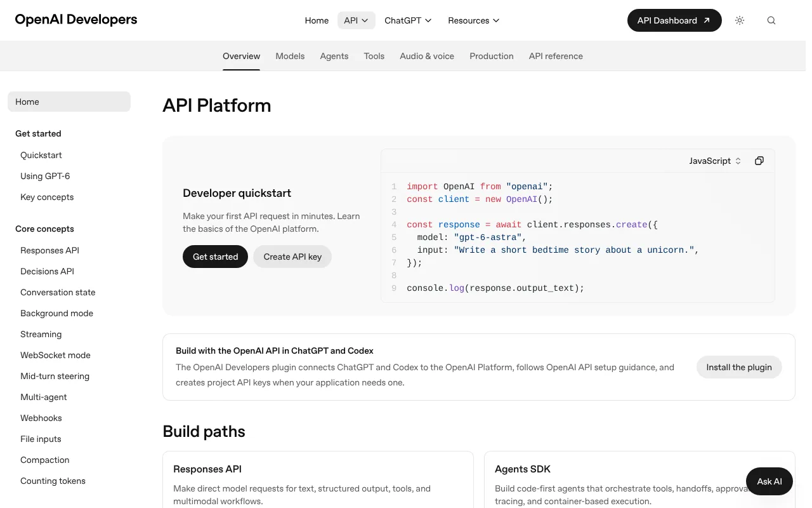The width and height of the screenshot is (812, 508).
Task: Switch to the Tools tab
Action: [x=374, y=56]
